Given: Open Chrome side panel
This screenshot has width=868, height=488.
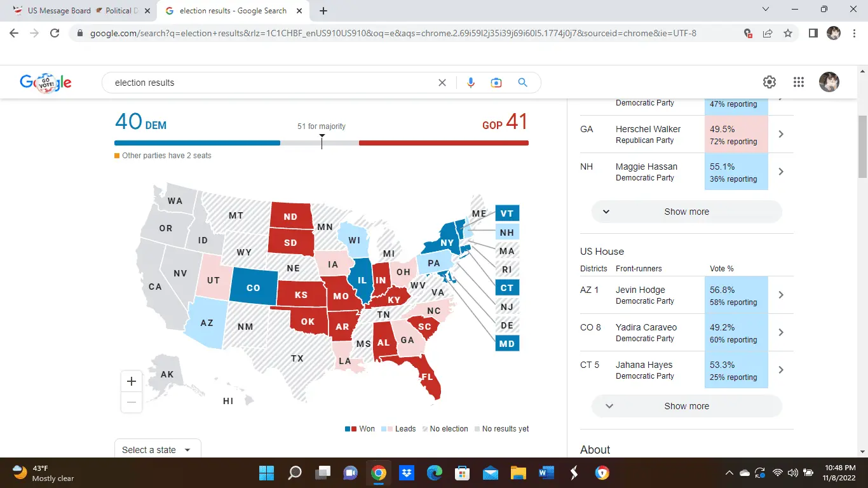Looking at the screenshot, I should click(813, 33).
